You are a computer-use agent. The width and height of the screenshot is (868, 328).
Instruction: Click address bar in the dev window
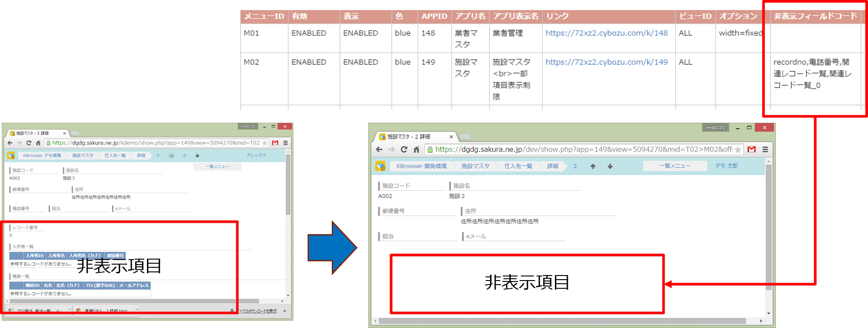[x=584, y=149]
